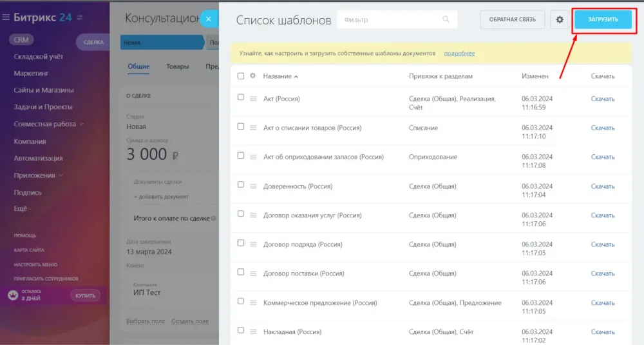Click the СДЕЛКА button in sidebar
644x345 pixels.
point(93,42)
